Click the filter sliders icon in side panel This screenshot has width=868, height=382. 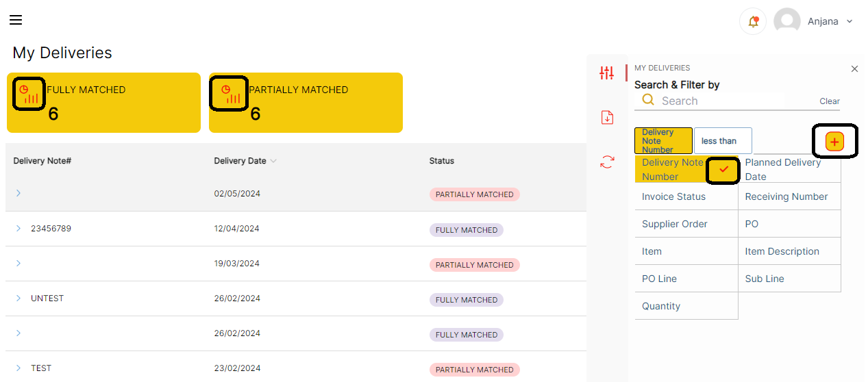[606, 73]
